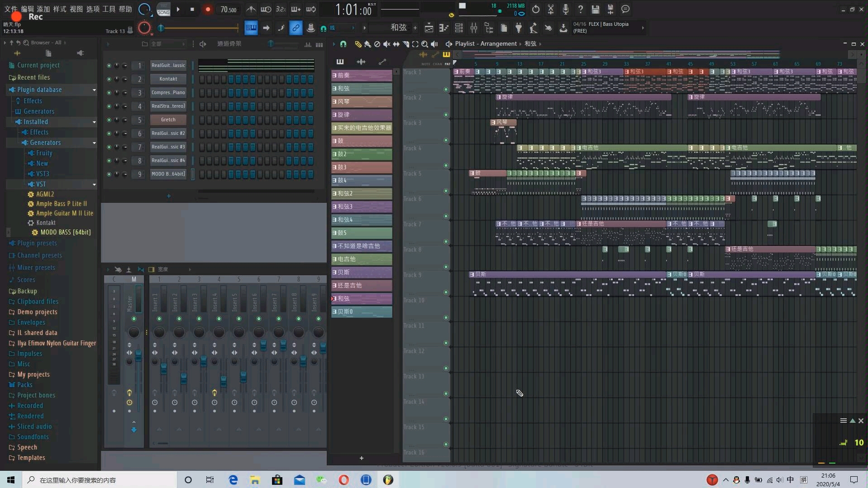
Task: Select the Draw pencil tool in Playlist
Action: 358,44
